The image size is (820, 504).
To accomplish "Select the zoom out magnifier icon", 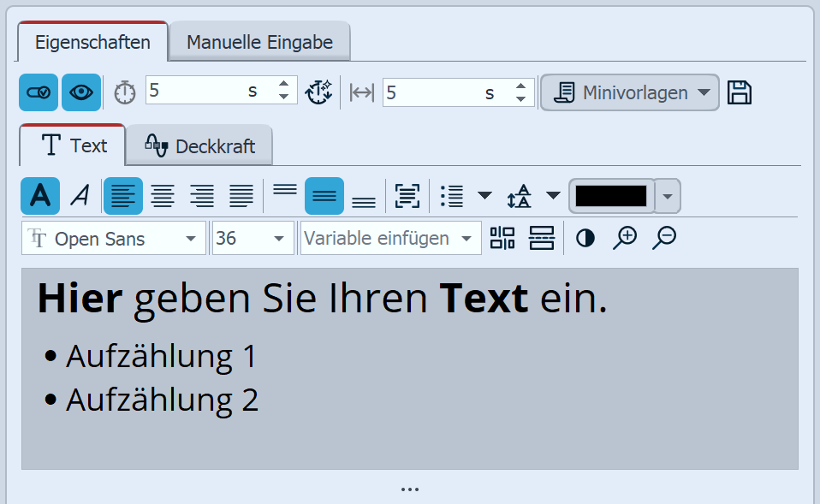I will coord(663,238).
